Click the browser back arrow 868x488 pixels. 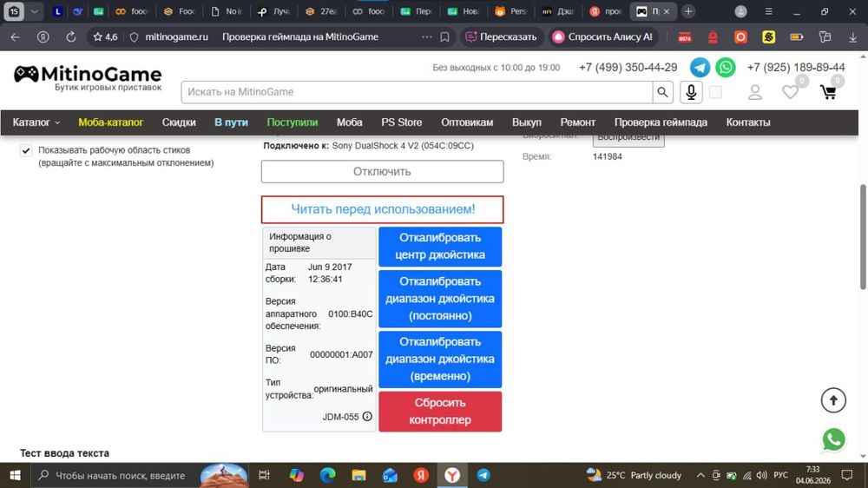coord(15,37)
